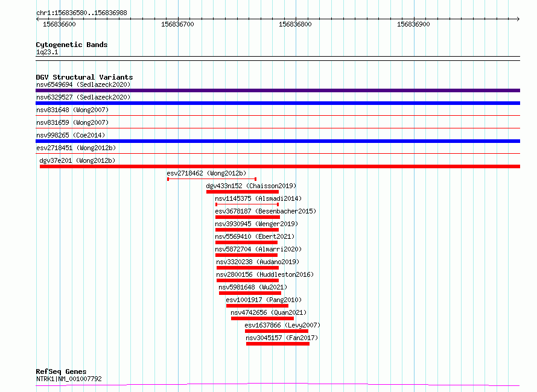Click the esv1001917 (Pang2010) variant label
537x392 pixels.
pyautogui.click(x=264, y=300)
